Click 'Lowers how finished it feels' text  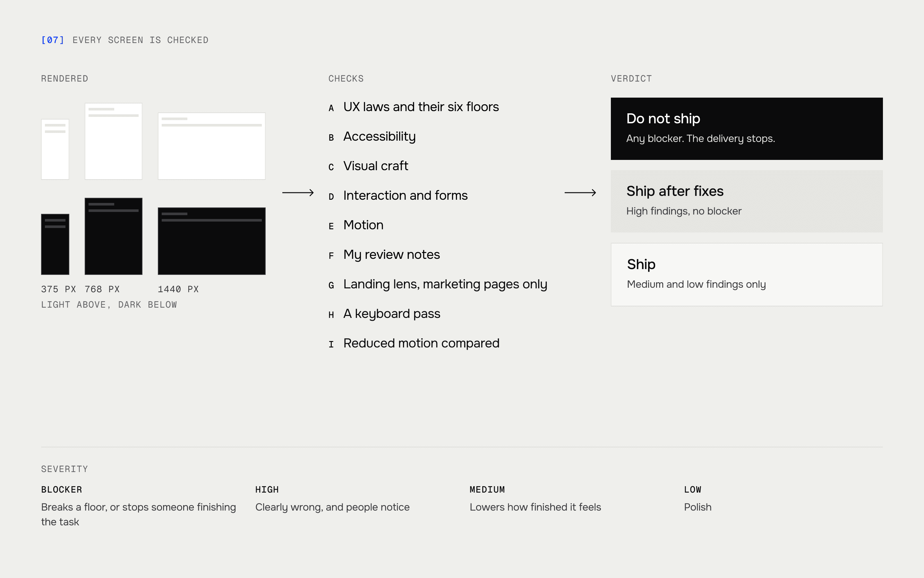pyautogui.click(x=535, y=507)
